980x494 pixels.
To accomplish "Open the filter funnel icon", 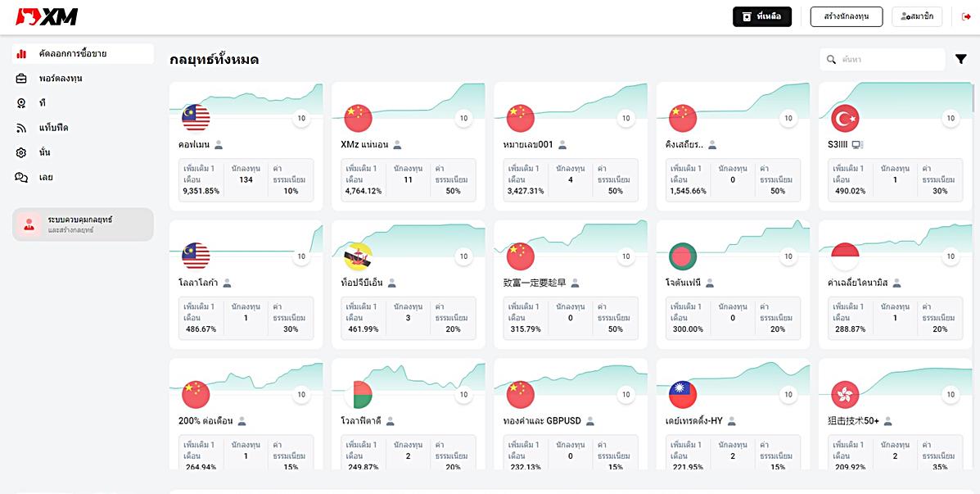I will point(961,59).
